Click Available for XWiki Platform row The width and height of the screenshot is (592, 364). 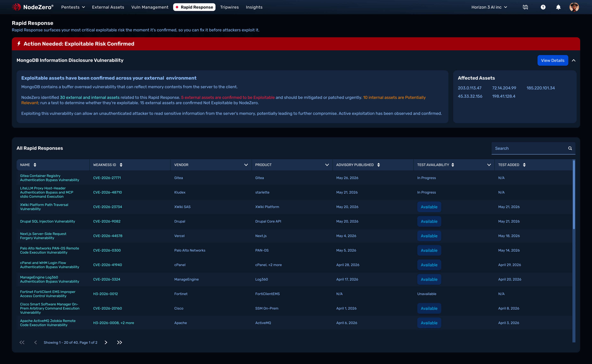tap(429, 207)
